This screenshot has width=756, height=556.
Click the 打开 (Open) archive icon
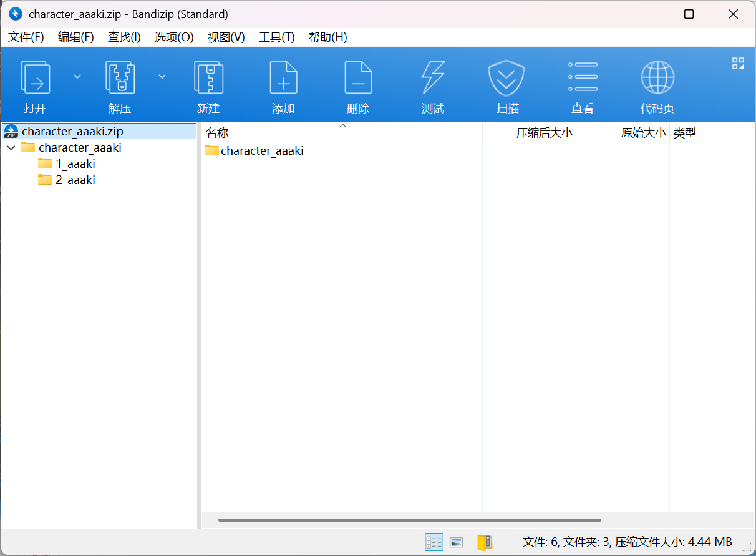point(35,77)
